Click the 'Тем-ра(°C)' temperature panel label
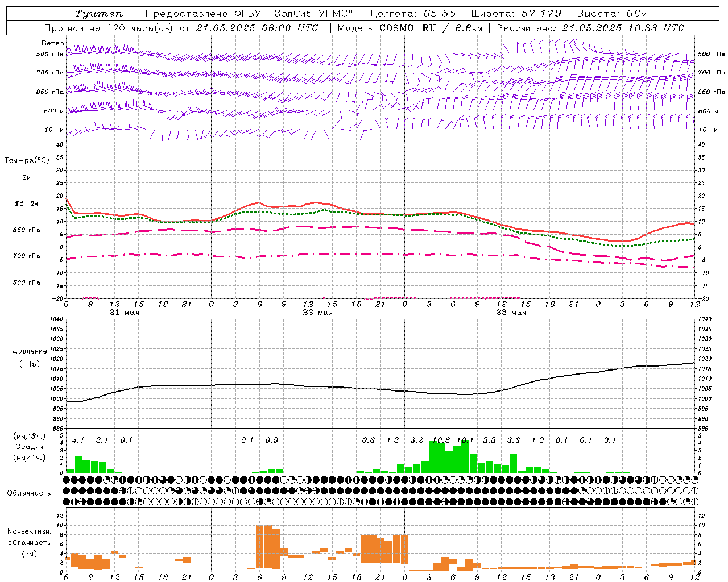The height and width of the screenshot is (582, 728). coord(27,161)
